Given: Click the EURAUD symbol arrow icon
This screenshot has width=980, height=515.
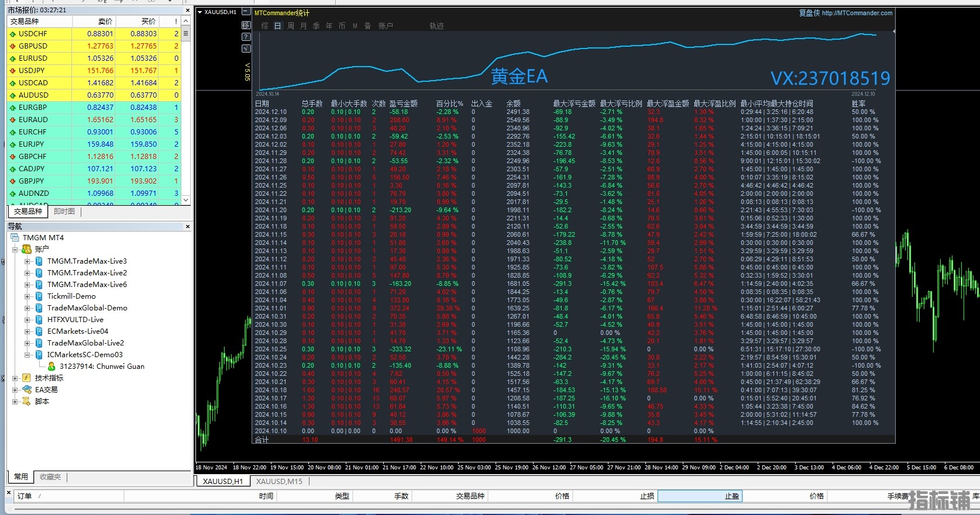Looking at the screenshot, I should click(x=13, y=120).
